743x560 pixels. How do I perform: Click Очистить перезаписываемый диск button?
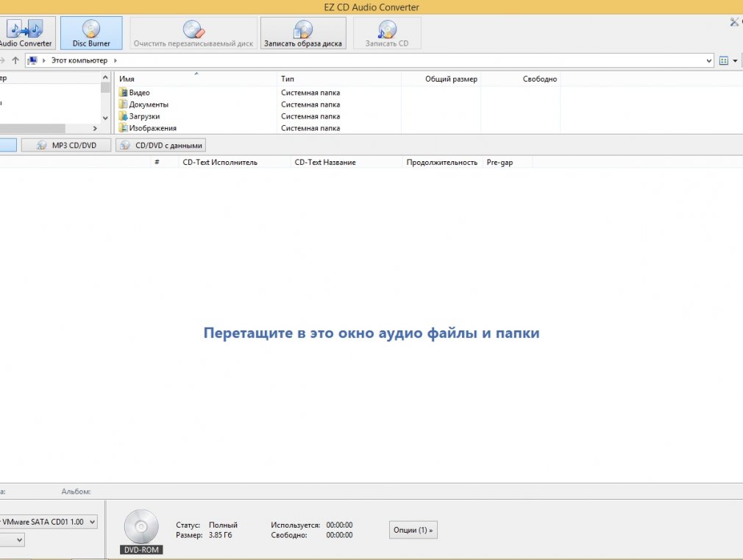(193, 33)
